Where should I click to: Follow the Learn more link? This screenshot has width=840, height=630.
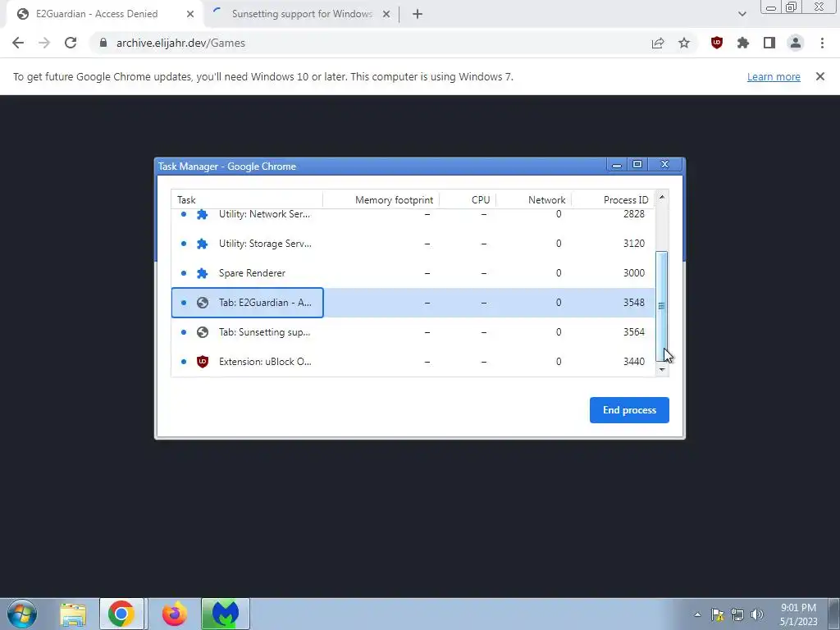pyautogui.click(x=774, y=76)
